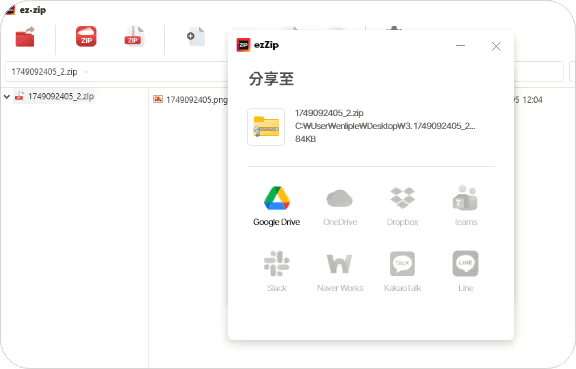This screenshot has height=369, width=576.
Task: Share the zip to OneDrive
Action: coord(340,206)
